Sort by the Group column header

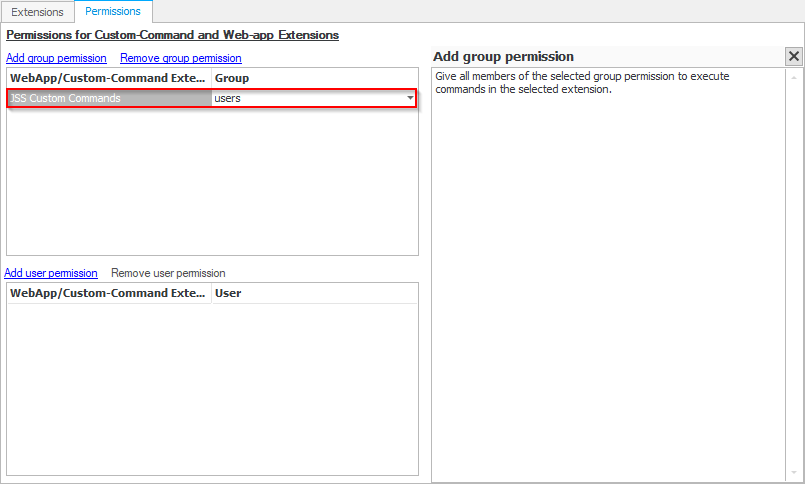pos(314,77)
